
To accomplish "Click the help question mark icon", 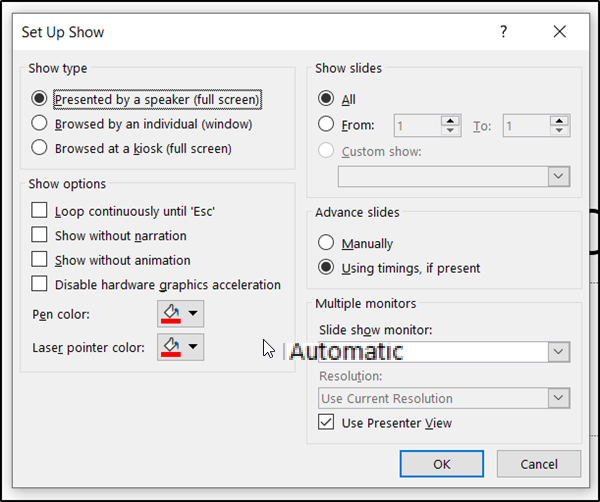I will click(x=504, y=31).
